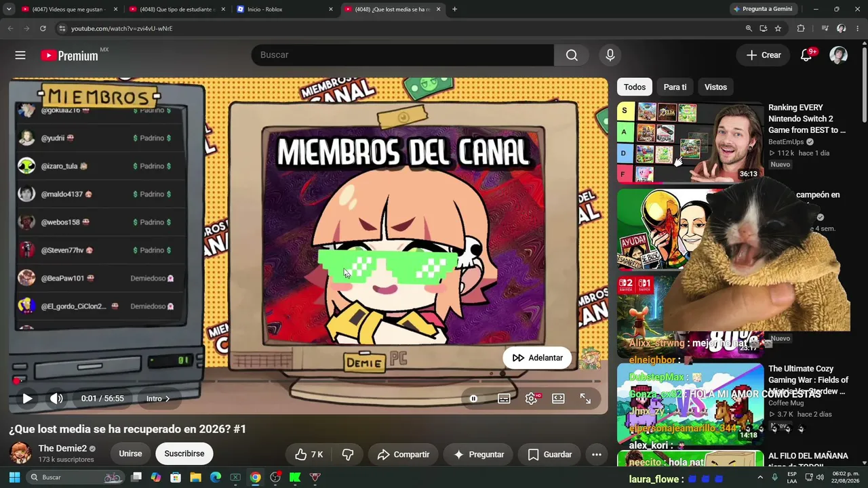Click the search magnifier button
This screenshot has height=488, width=868.
[572, 55]
